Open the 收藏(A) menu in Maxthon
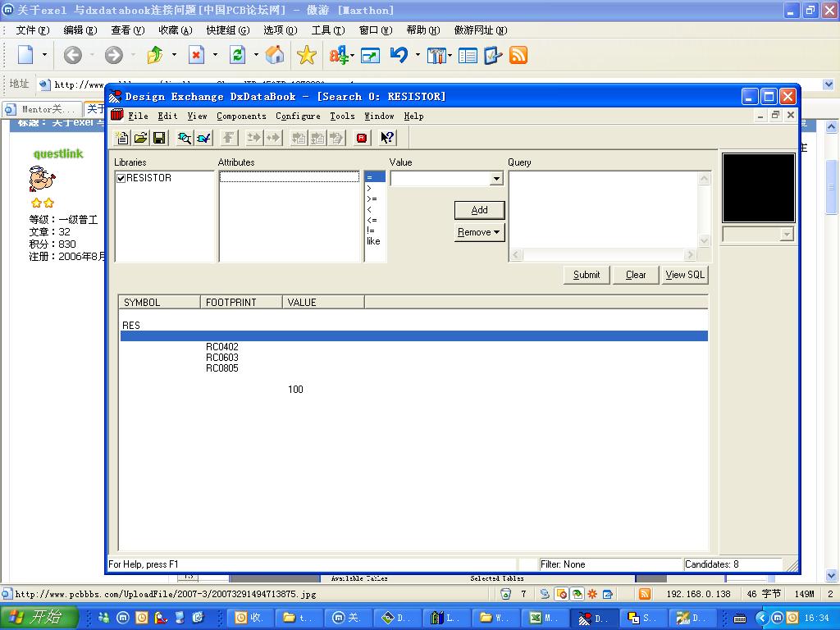 (x=176, y=30)
